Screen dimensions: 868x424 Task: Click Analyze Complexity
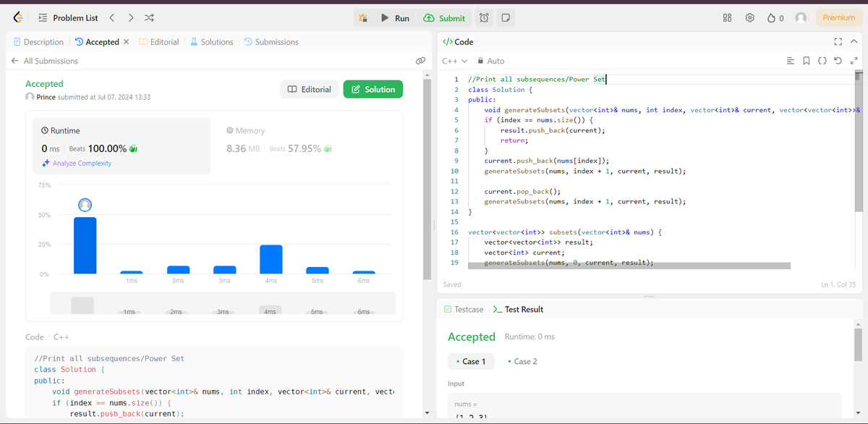(77, 164)
